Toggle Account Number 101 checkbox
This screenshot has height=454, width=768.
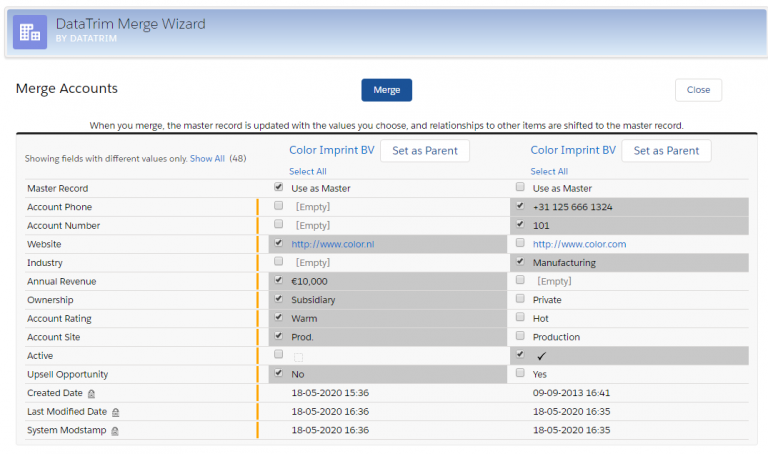[x=520, y=224]
